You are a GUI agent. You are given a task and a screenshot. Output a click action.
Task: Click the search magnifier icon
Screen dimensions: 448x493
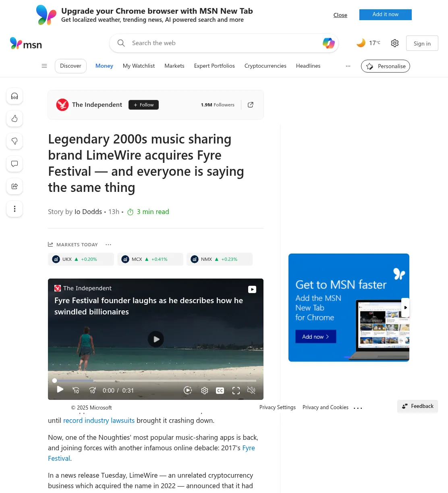click(x=121, y=43)
